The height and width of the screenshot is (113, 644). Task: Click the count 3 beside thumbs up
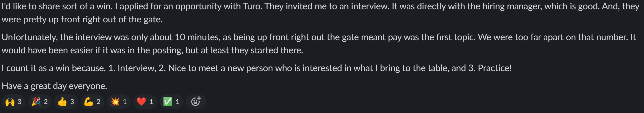pyautogui.click(x=72, y=102)
